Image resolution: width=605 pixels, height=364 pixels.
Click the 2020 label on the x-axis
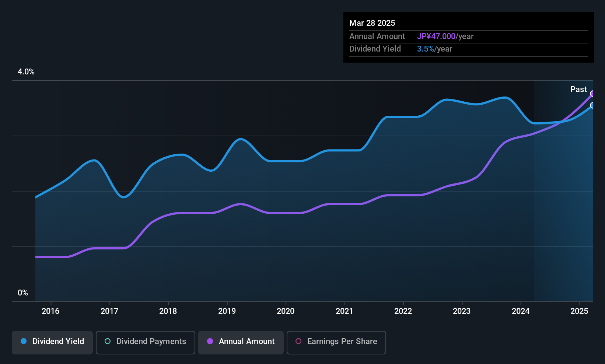tap(286, 311)
